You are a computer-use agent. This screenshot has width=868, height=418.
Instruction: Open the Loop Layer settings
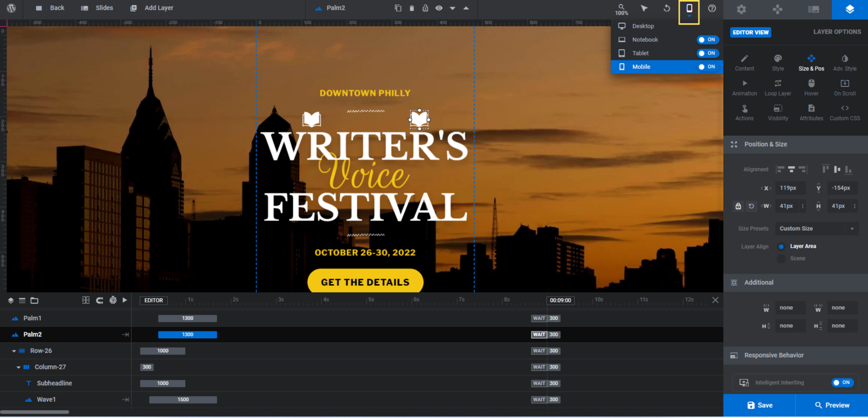tap(778, 88)
